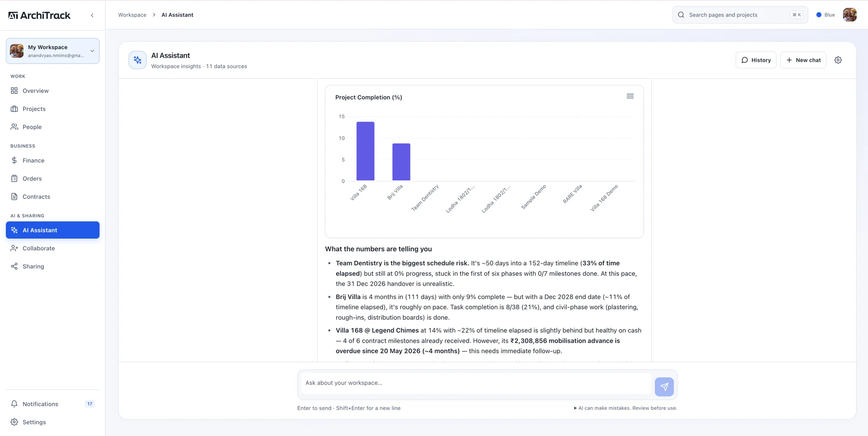Click the heading What the numbers are telling you

click(x=379, y=249)
